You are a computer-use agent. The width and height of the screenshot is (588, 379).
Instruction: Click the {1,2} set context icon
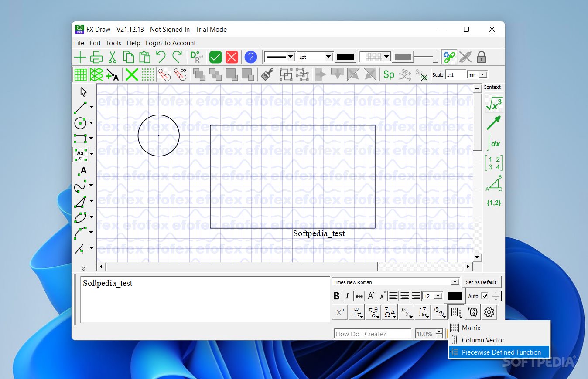pyautogui.click(x=493, y=203)
